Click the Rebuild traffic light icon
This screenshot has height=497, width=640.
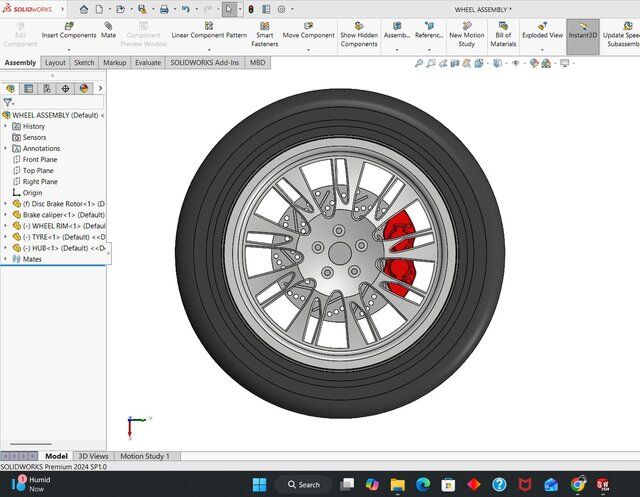coord(251,9)
